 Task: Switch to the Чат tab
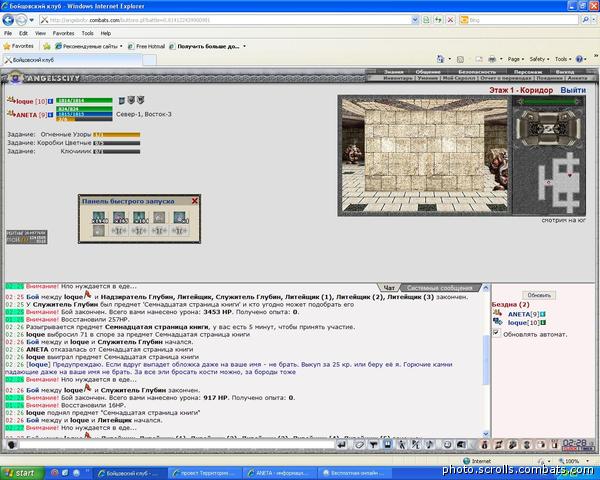(x=388, y=287)
